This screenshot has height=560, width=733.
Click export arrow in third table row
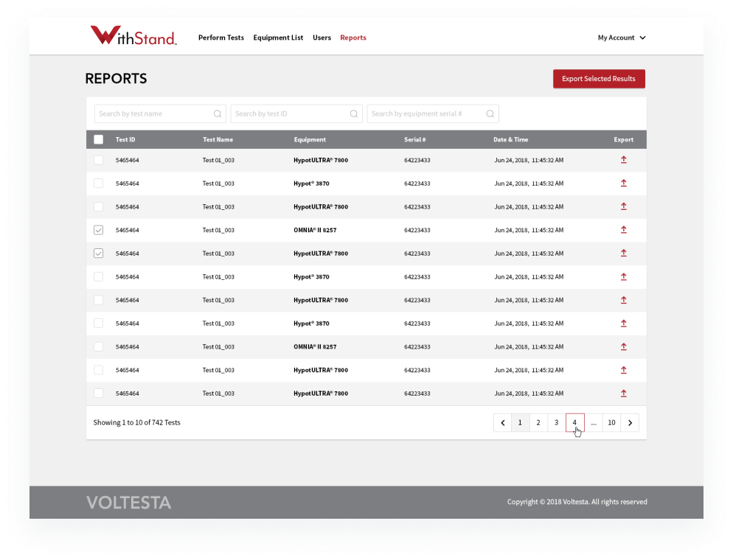point(623,206)
